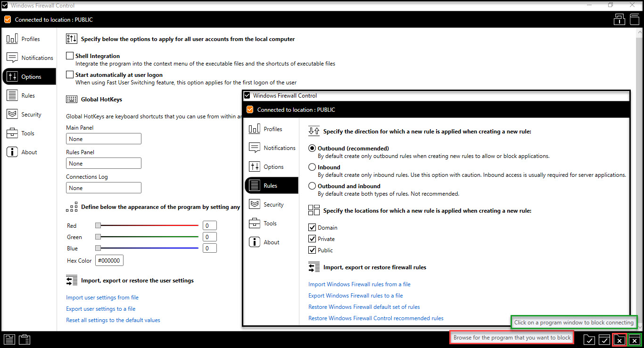The height and width of the screenshot is (348, 644).
Task: Click Export Windows Firewall rules to a file
Action: (355, 296)
